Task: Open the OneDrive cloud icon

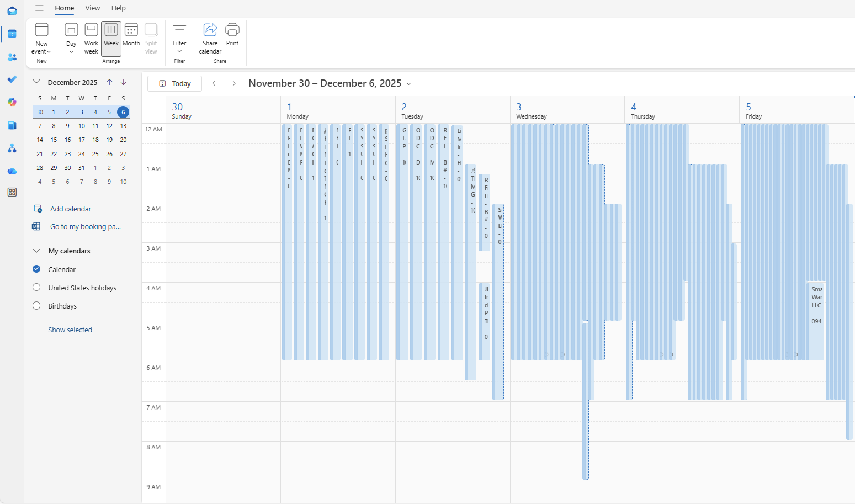Action: click(x=12, y=171)
